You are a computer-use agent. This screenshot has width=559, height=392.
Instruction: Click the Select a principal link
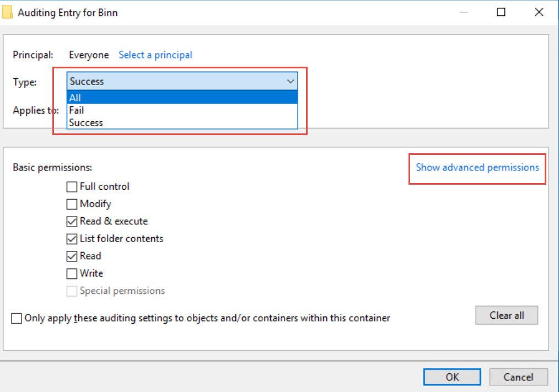[155, 55]
